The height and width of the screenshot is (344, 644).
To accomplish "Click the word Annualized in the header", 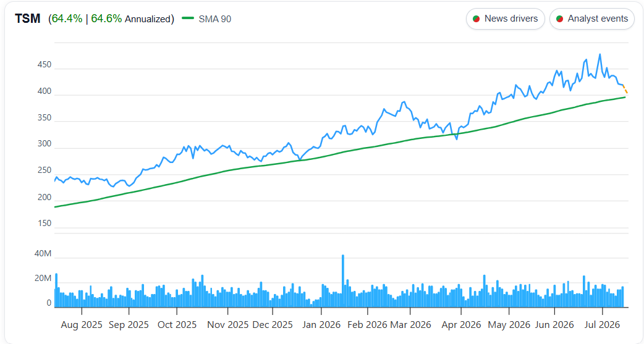I will point(148,19).
